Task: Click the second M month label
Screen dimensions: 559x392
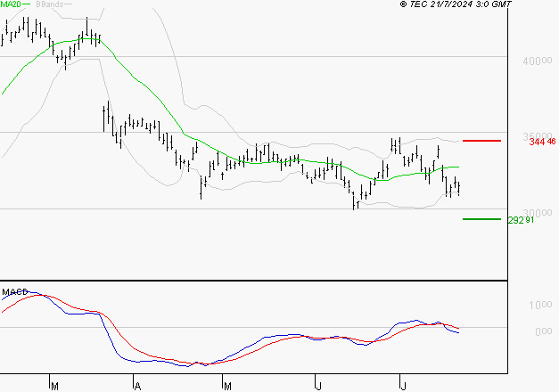Action: [227, 387]
